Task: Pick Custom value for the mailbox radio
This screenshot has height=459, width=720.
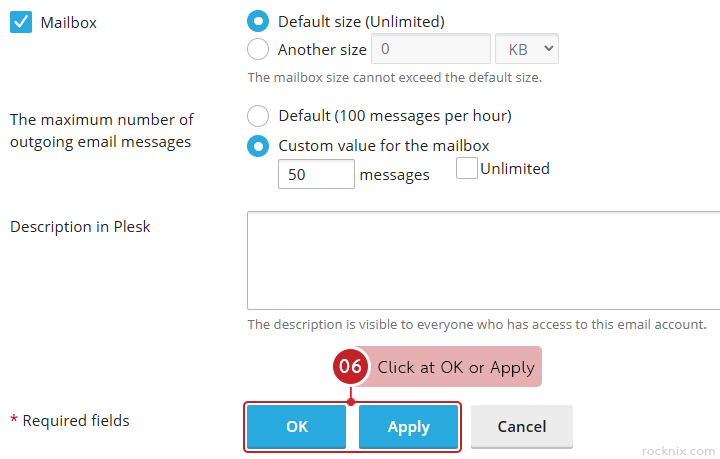Action: (258, 146)
